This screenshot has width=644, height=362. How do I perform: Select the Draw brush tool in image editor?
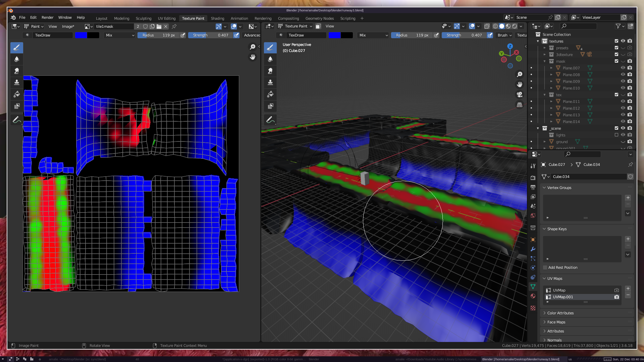click(16, 48)
